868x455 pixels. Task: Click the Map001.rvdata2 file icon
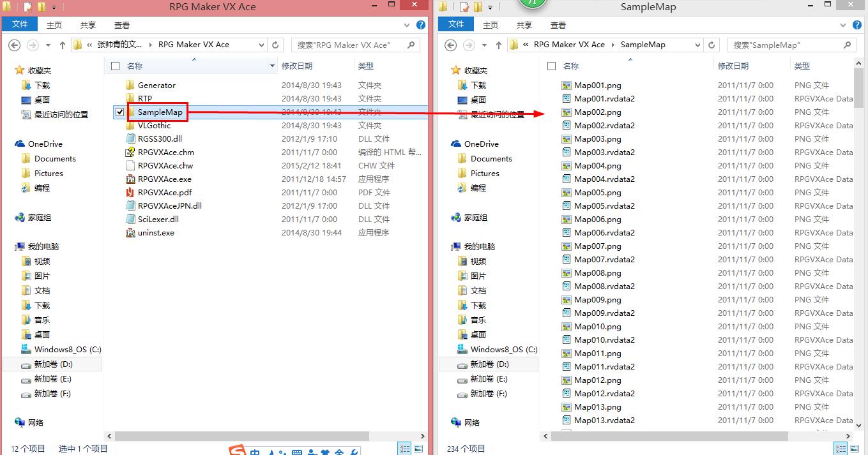tap(567, 98)
